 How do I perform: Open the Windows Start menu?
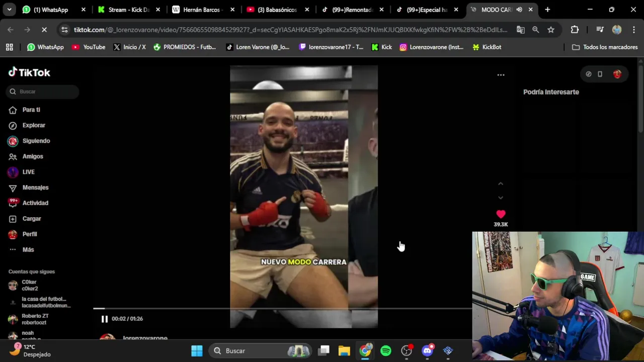[197, 351]
